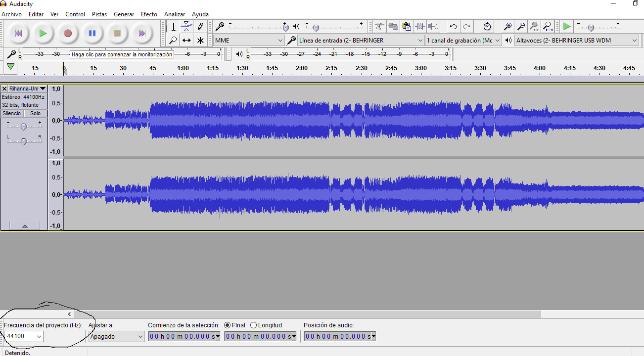
Task: Toggle the Solo button on the track
Action: click(x=35, y=113)
